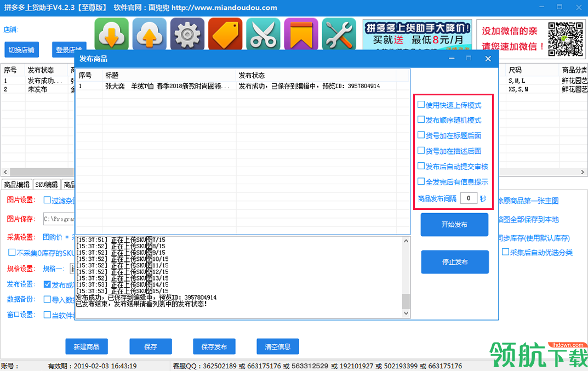Click the 已发布结束 log line
This screenshot has height=371, width=588.
coord(141,304)
